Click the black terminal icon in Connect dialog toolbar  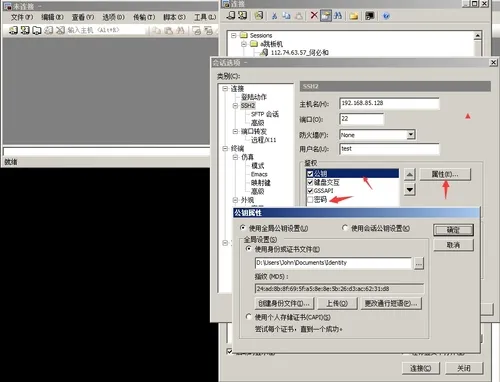click(370, 16)
